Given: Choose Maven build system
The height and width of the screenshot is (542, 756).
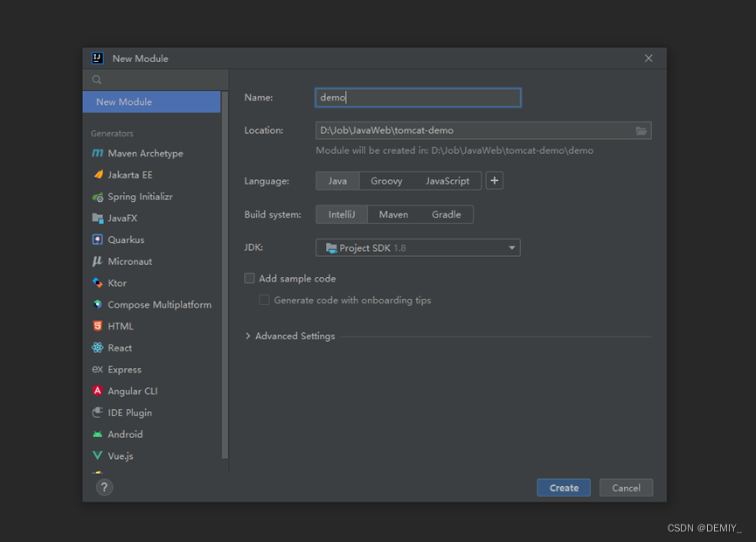Looking at the screenshot, I should 393,214.
